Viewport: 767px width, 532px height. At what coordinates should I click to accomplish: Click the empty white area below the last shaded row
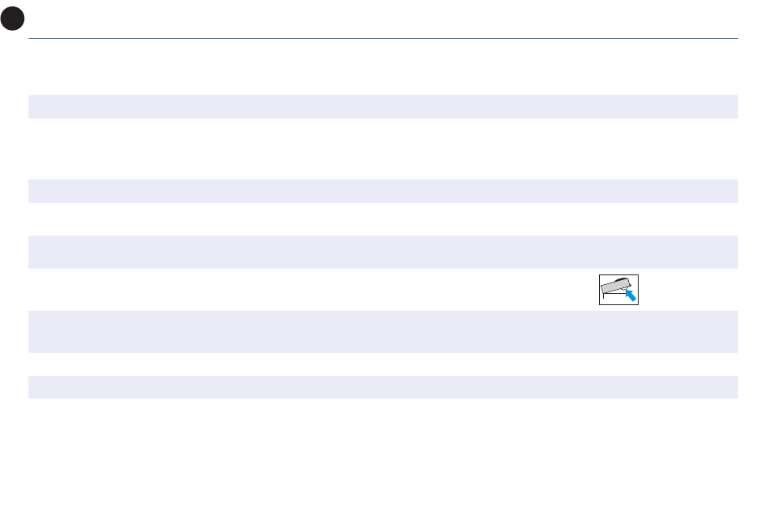point(383,464)
